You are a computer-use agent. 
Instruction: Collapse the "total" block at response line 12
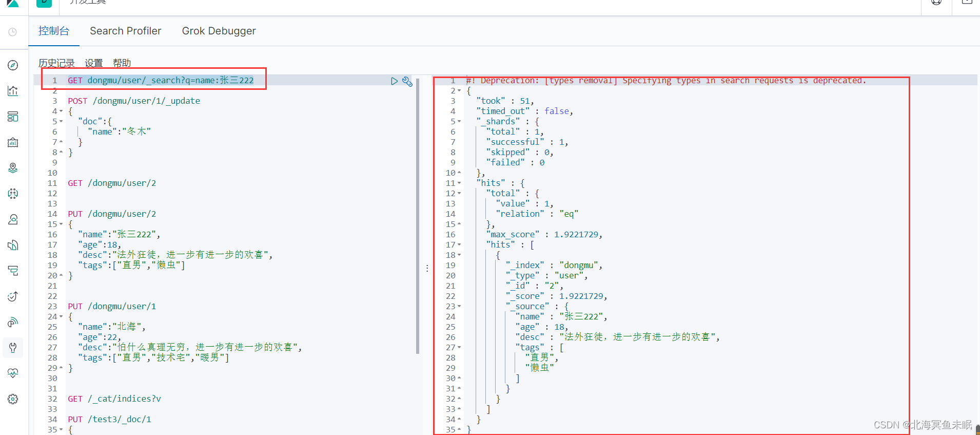459,194
